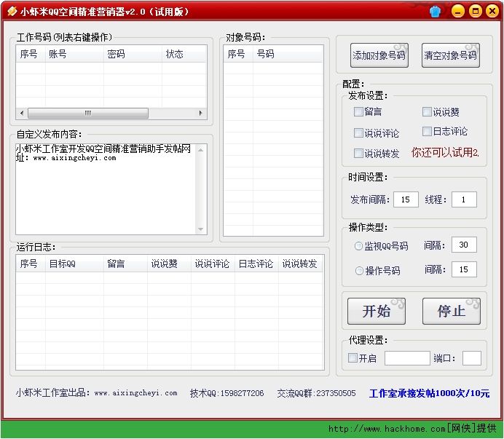
Task: Click the work-list scroll left arrow
Action: (x=22, y=113)
